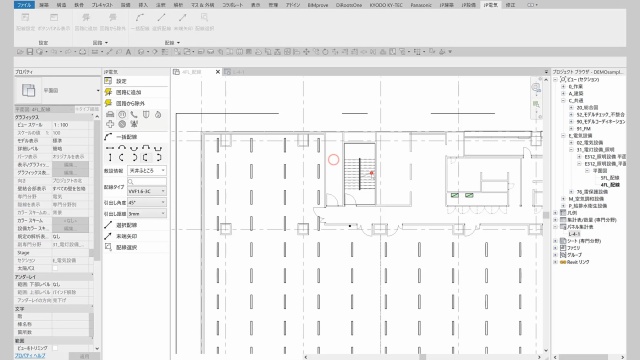Select the 4FL_配線 view in project browser
Image resolution: width=640 pixels, height=360 pixels.
click(x=610, y=185)
